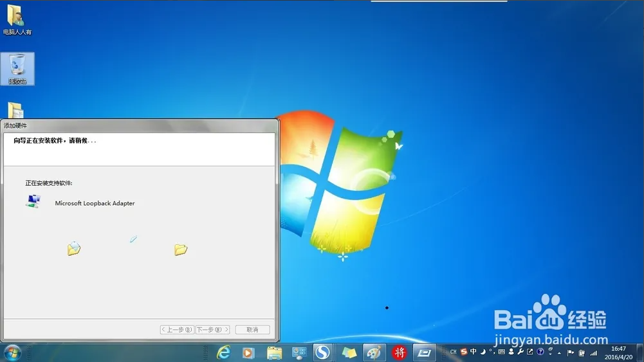The height and width of the screenshot is (362, 644).
Task: Click the Sogou input method S tray icon
Action: [x=464, y=352]
